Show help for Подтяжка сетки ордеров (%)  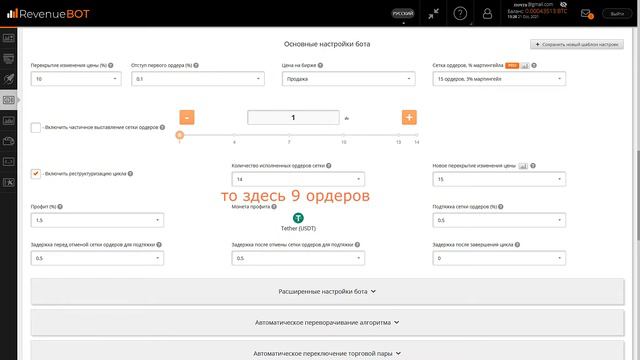[x=500, y=207]
